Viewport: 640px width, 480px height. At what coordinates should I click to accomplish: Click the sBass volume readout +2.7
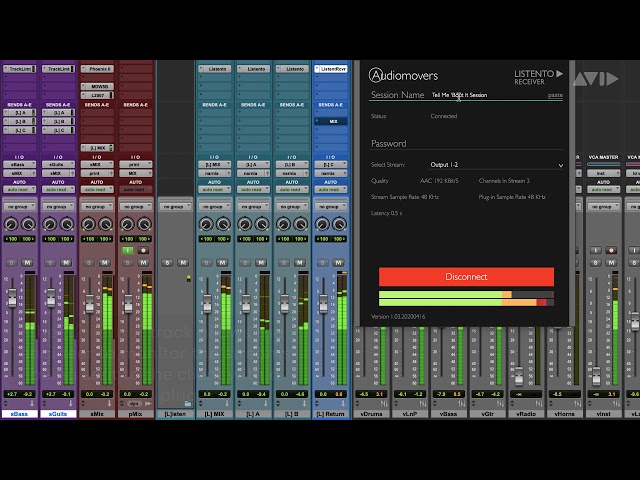[12, 394]
